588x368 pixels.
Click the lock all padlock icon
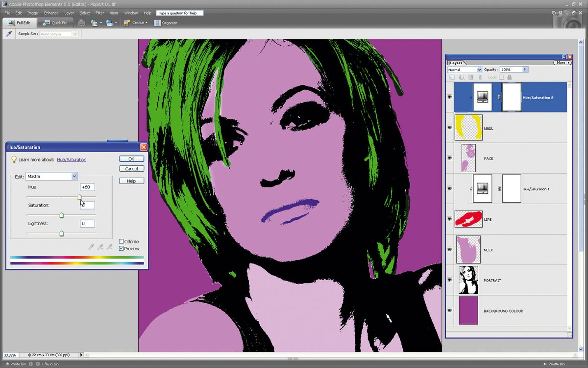click(x=510, y=77)
